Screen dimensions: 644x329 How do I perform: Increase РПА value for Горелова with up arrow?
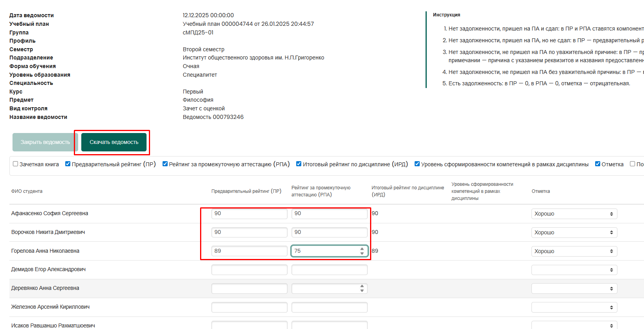pyautogui.click(x=362, y=249)
